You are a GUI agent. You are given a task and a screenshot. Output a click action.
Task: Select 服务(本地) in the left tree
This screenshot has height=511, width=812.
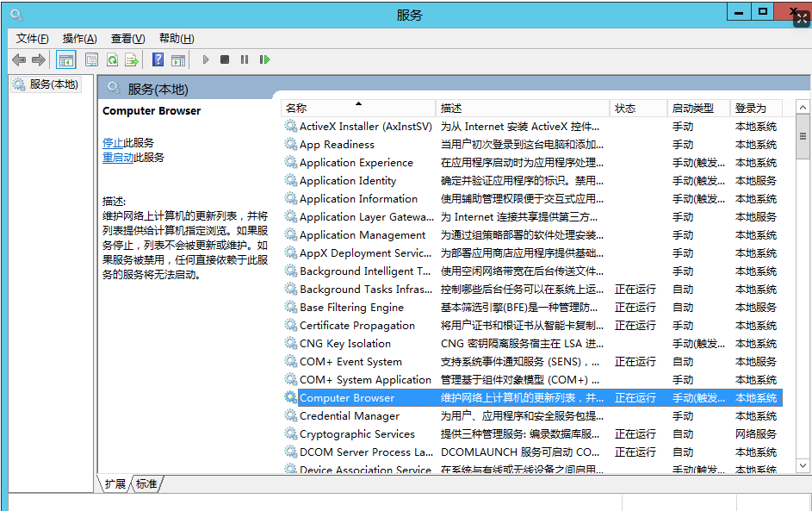(x=46, y=84)
